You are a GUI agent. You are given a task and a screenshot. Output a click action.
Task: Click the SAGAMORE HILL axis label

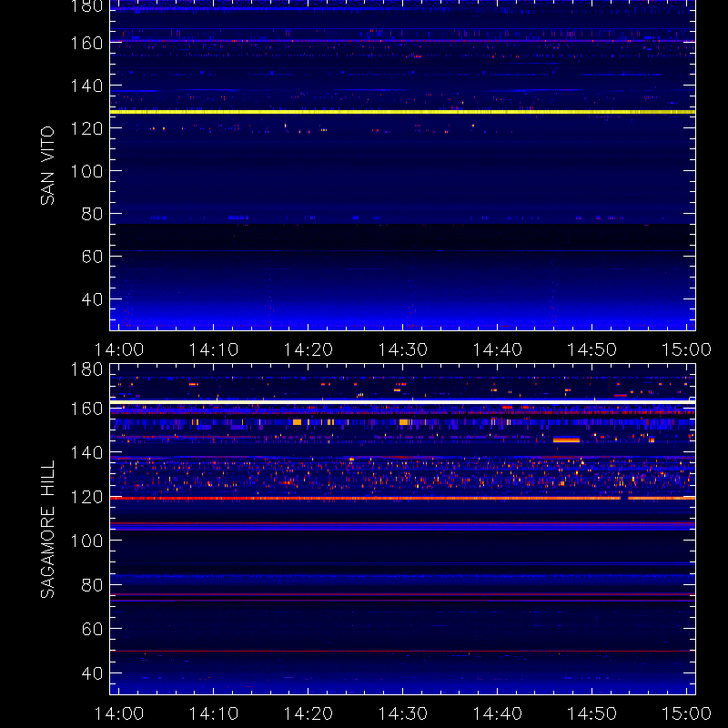[47, 529]
